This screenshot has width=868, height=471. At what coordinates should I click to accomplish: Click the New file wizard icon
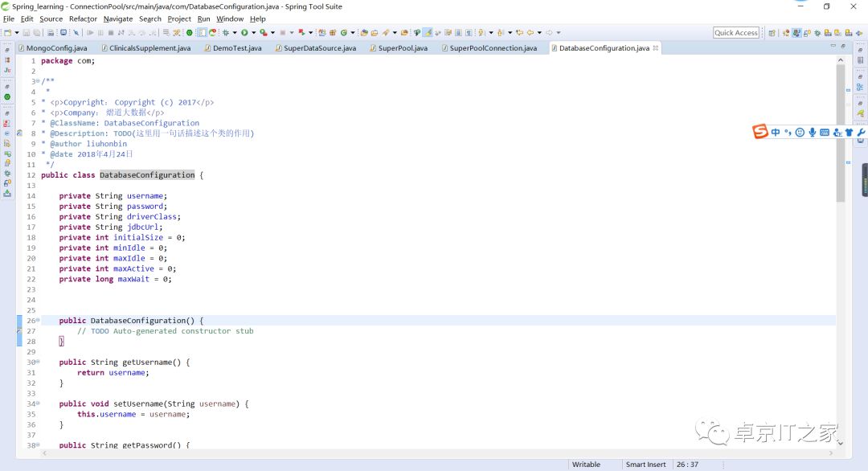pos(8,33)
